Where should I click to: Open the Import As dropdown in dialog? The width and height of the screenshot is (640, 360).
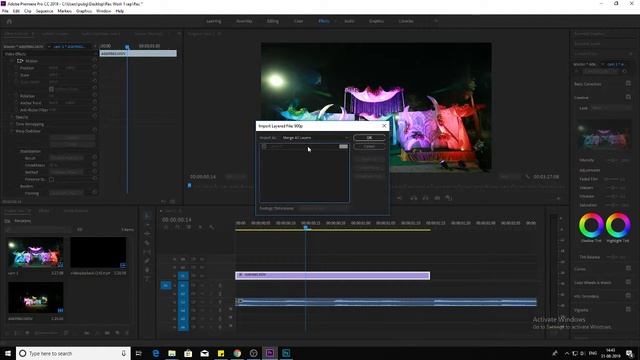[x=316, y=138]
